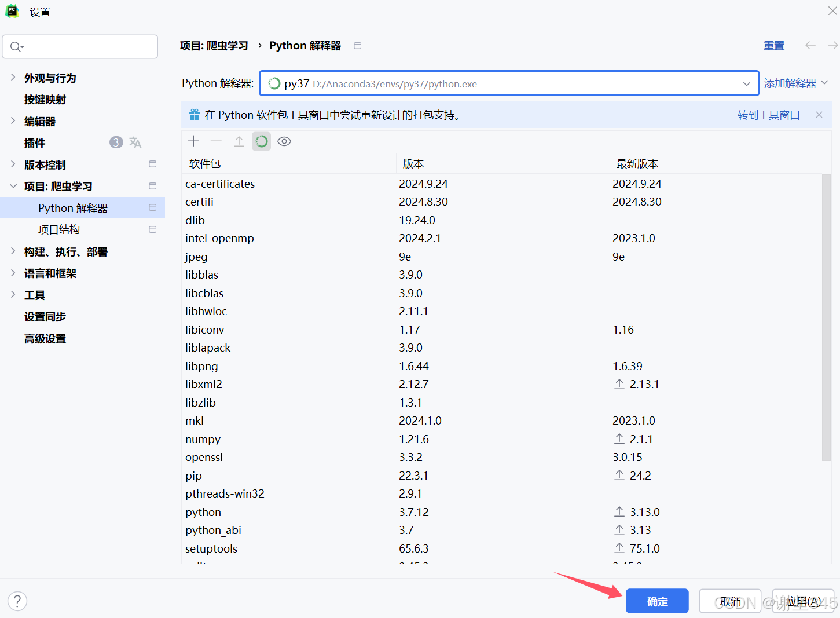Navigate forward with the right arrow
840x618 pixels.
click(833, 45)
